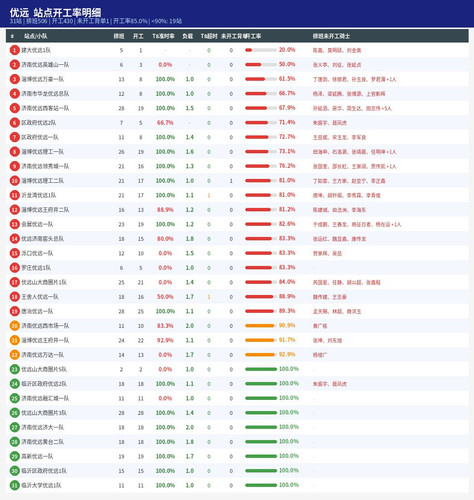Click the 73.1% red progress bar
The width and height of the screenshot is (474, 500).
click(261, 152)
